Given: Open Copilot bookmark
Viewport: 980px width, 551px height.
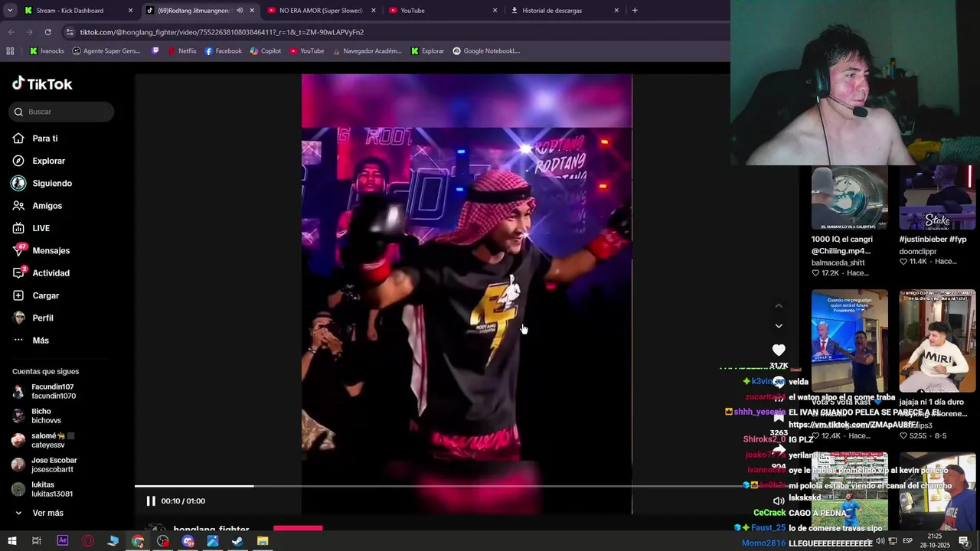Looking at the screenshot, I should [266, 51].
